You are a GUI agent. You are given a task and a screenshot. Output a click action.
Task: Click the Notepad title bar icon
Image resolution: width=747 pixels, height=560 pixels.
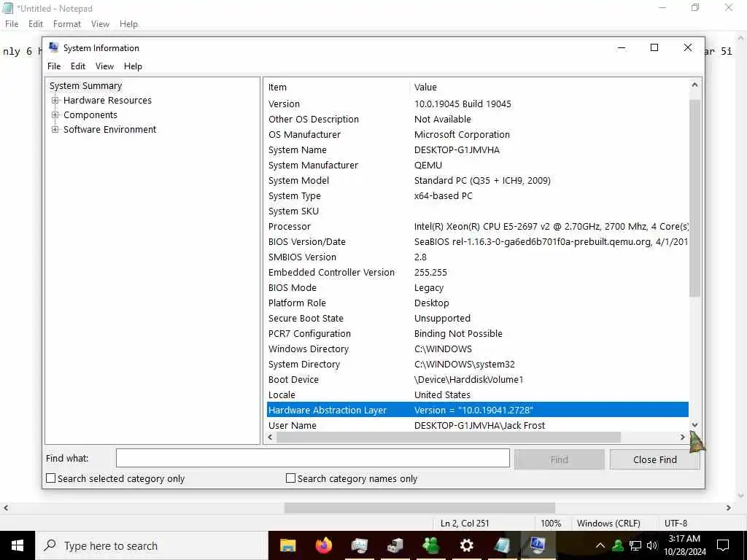click(7, 8)
